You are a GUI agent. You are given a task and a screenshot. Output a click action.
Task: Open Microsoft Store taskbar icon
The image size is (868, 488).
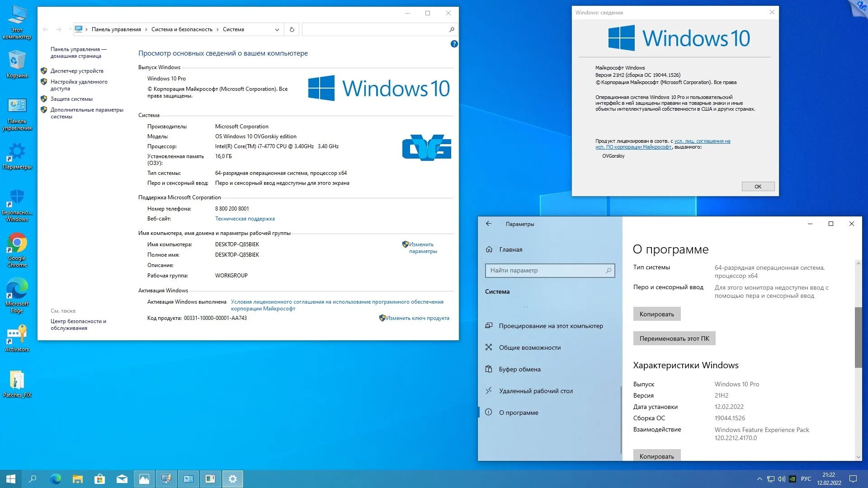point(99,479)
